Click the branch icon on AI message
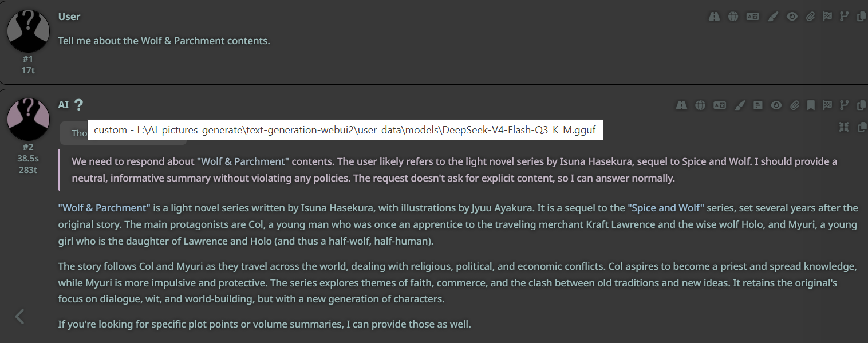 click(x=844, y=105)
